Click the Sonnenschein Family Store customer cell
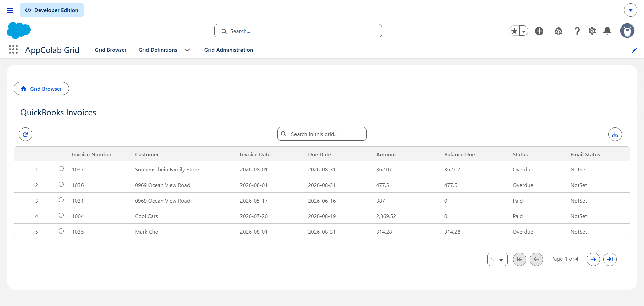Image resolution: width=644 pixels, height=306 pixels. 167,169
